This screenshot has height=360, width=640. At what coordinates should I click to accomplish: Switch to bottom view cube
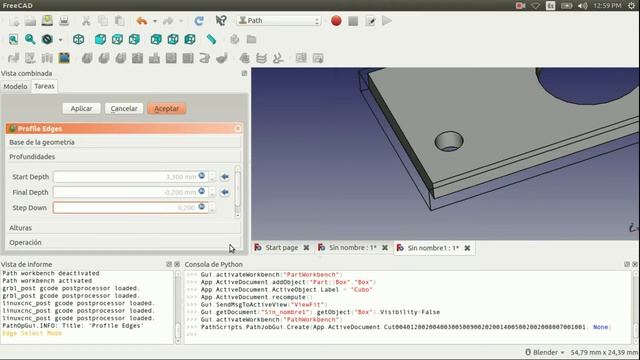pyautogui.click(x=173, y=39)
